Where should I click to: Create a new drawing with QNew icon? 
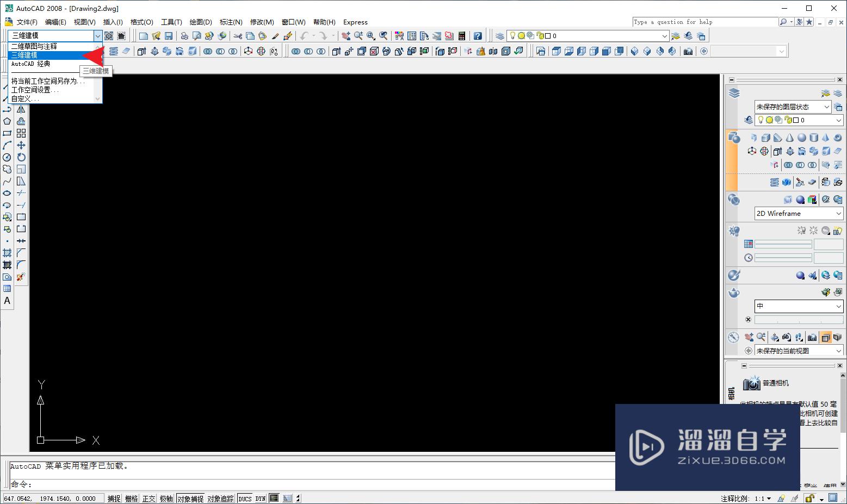point(143,36)
